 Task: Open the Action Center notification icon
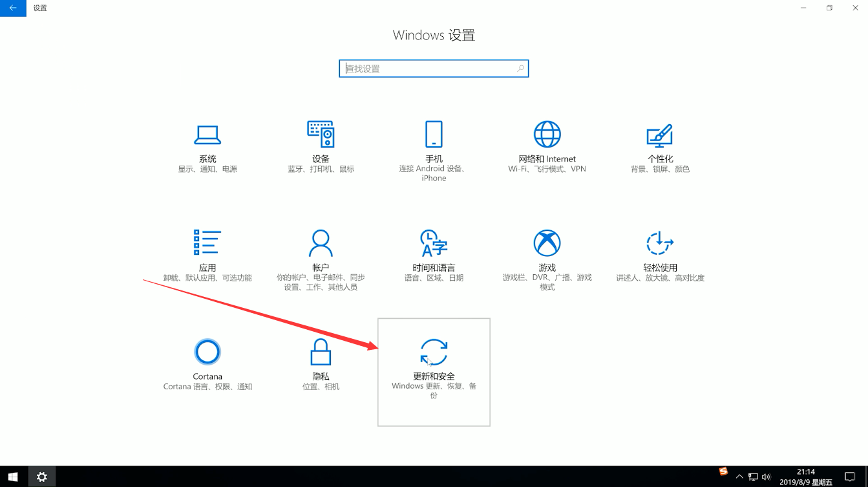click(x=850, y=477)
